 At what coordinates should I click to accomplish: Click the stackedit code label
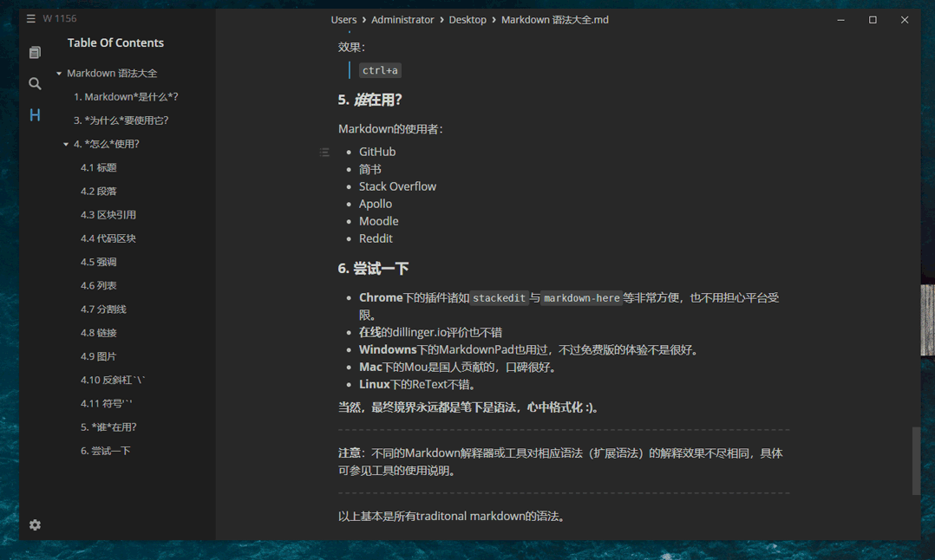pyautogui.click(x=499, y=297)
